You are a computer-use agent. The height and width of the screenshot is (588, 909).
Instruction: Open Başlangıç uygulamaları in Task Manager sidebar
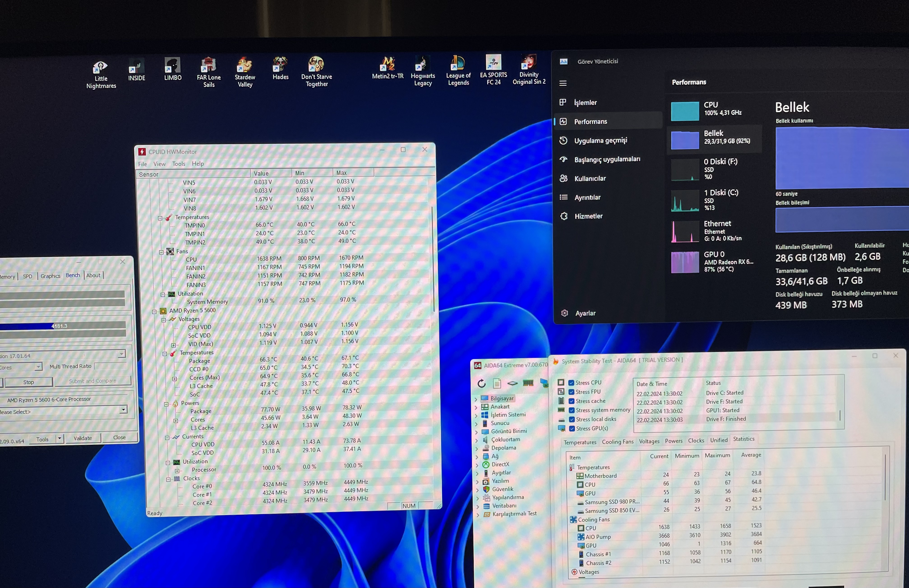607,159
